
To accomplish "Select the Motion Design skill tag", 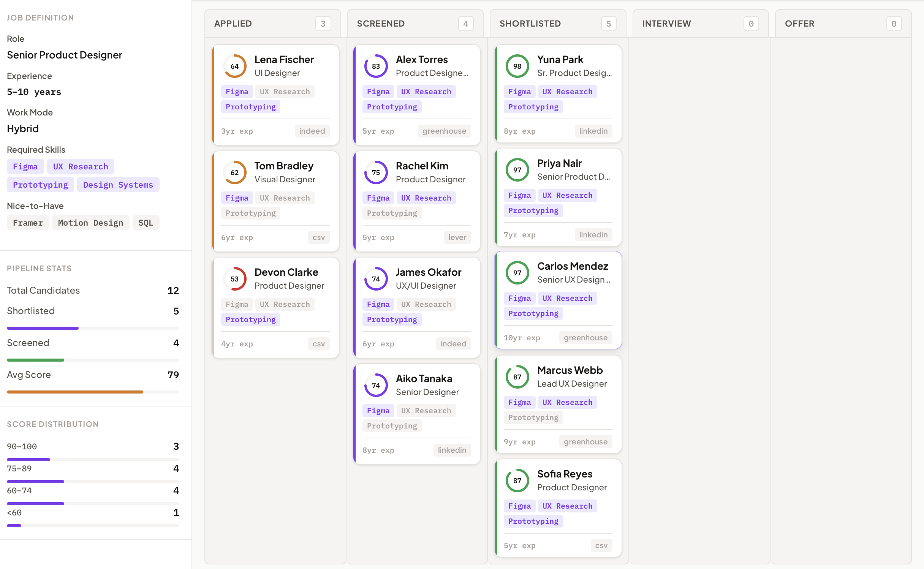I will 90,223.
